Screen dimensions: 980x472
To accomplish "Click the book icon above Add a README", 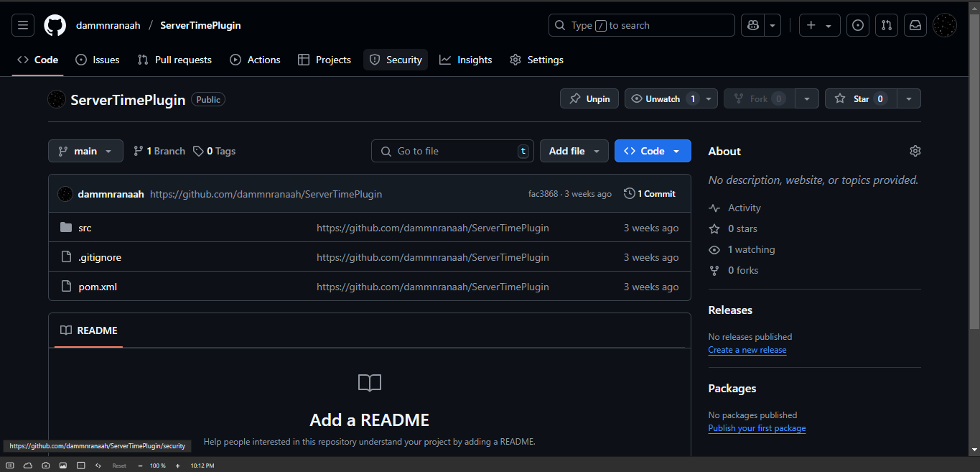I will (x=370, y=383).
